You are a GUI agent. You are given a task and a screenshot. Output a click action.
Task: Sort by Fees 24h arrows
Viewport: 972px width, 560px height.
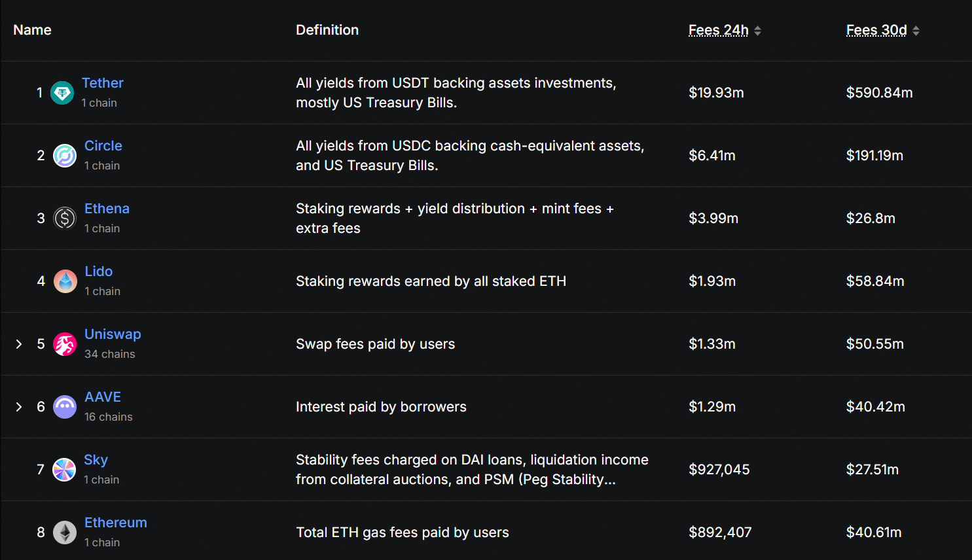pyautogui.click(x=757, y=31)
